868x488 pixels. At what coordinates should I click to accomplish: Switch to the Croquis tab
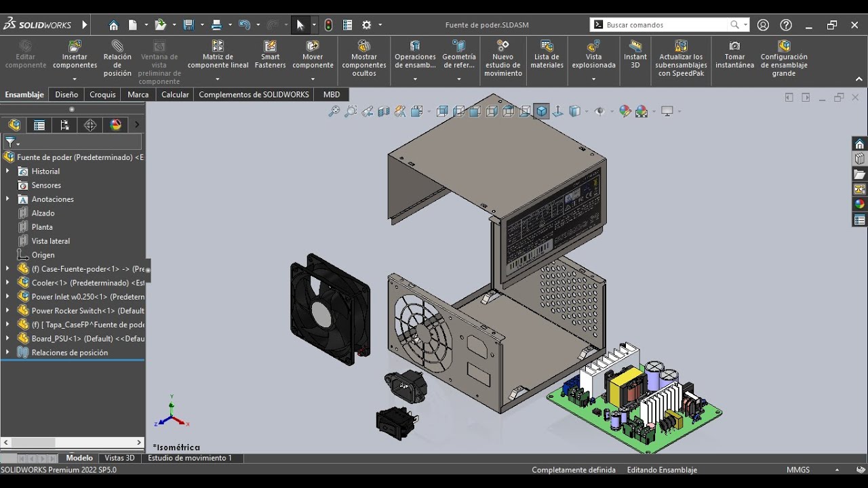click(x=102, y=95)
